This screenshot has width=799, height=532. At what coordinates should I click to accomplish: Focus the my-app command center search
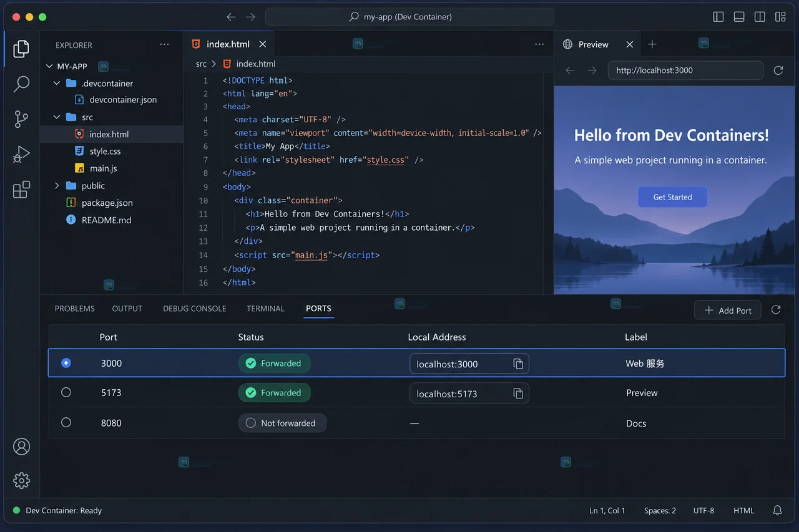pos(409,17)
